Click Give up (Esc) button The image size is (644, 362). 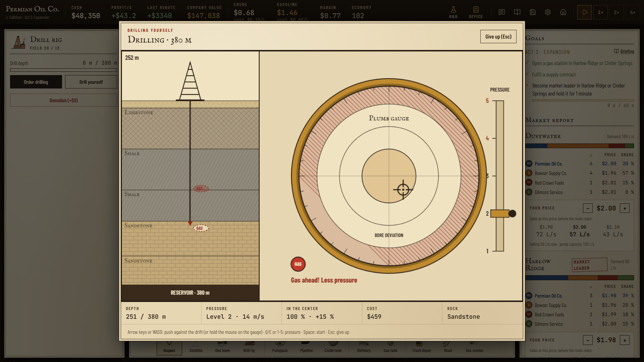[498, 37]
